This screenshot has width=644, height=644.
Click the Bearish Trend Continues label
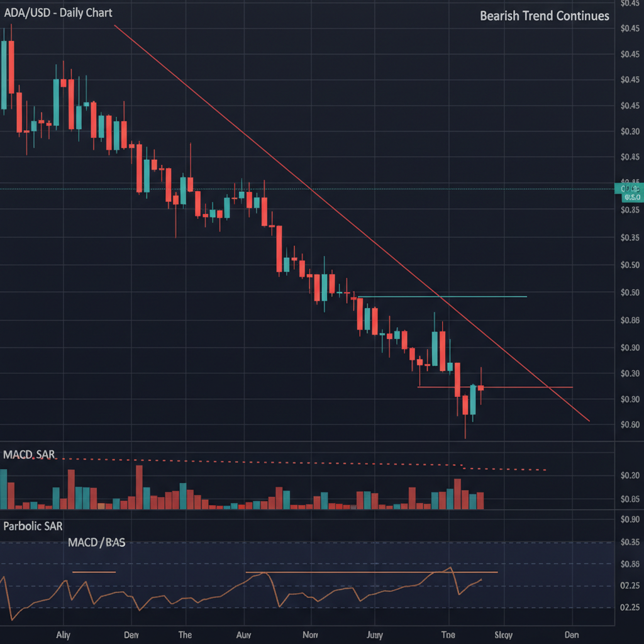(544, 16)
